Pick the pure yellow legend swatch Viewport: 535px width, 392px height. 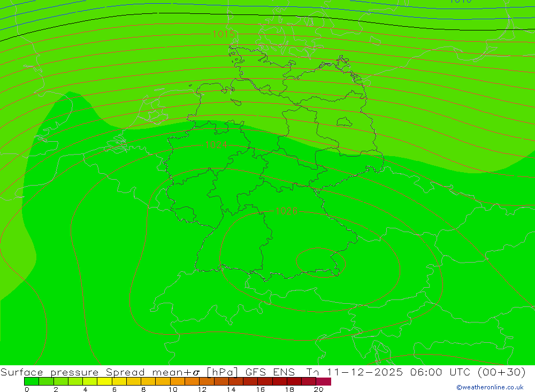[x=104, y=381]
